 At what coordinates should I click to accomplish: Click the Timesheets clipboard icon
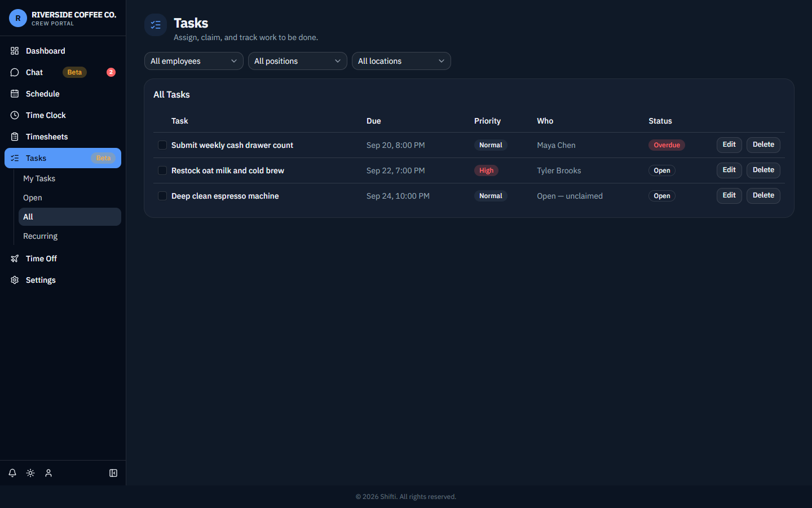[15, 137]
